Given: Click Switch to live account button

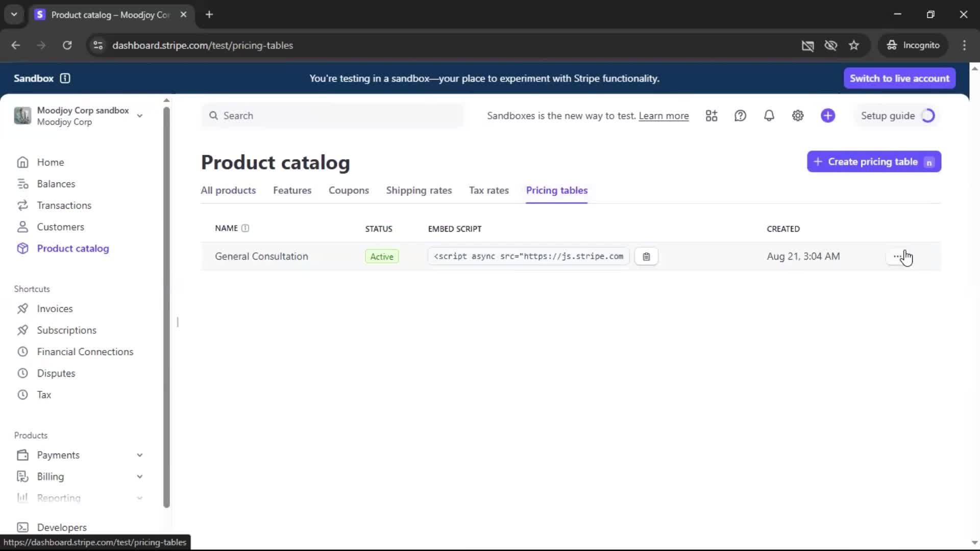Looking at the screenshot, I should click(899, 78).
